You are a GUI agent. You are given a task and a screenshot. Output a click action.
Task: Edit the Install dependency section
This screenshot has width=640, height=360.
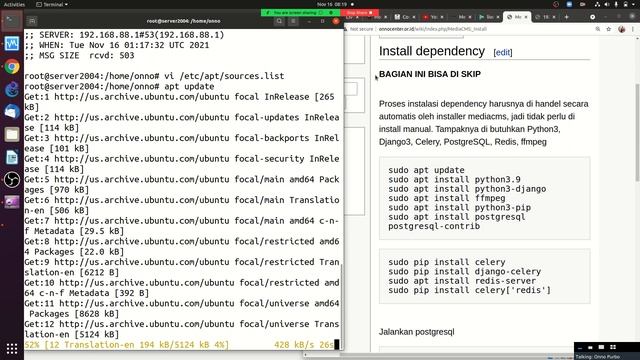click(503, 53)
